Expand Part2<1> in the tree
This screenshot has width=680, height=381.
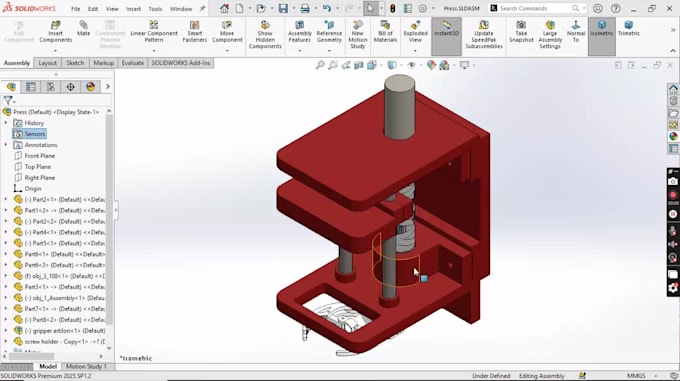pos(6,199)
